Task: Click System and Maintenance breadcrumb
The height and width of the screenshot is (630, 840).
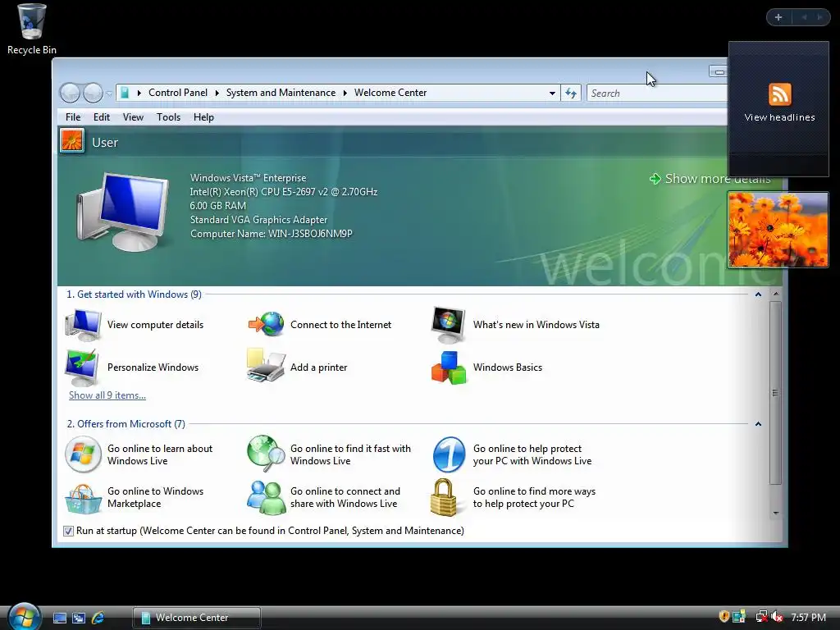Action: pyautogui.click(x=281, y=93)
